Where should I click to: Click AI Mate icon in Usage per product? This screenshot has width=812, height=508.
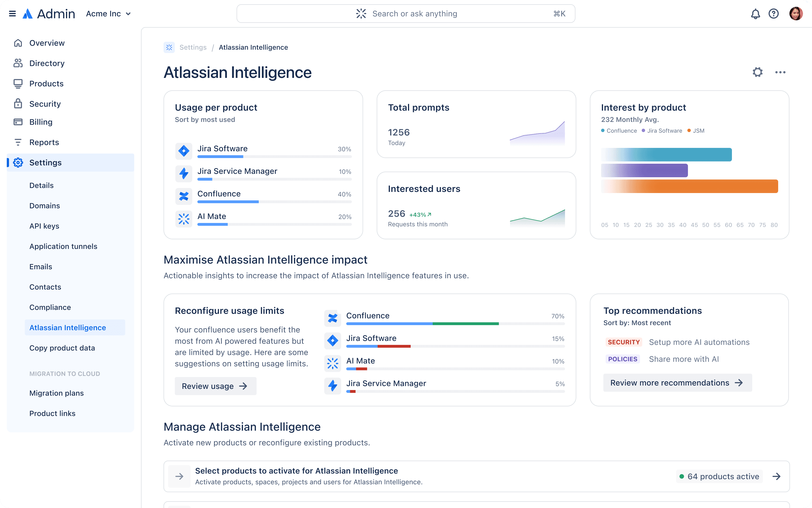(x=184, y=219)
